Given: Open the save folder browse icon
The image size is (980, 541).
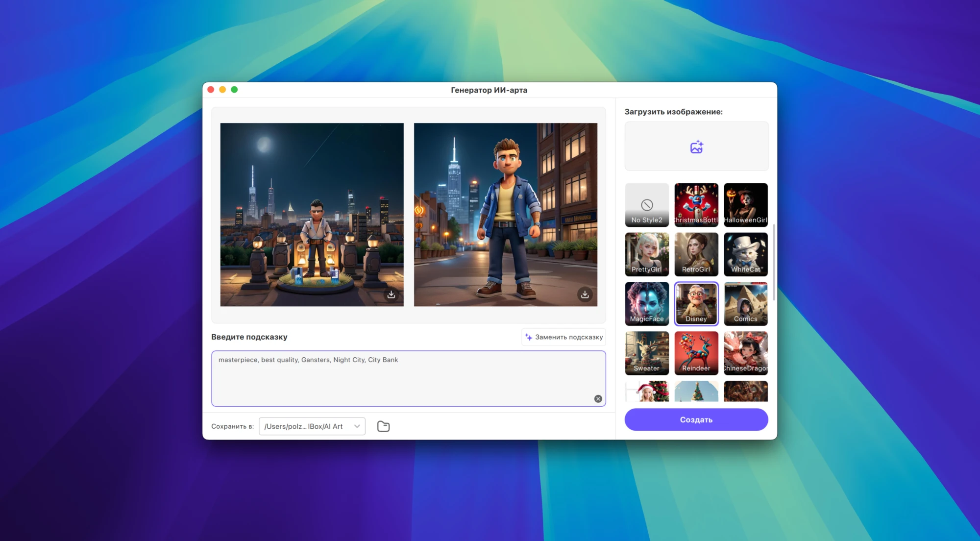Looking at the screenshot, I should (383, 426).
